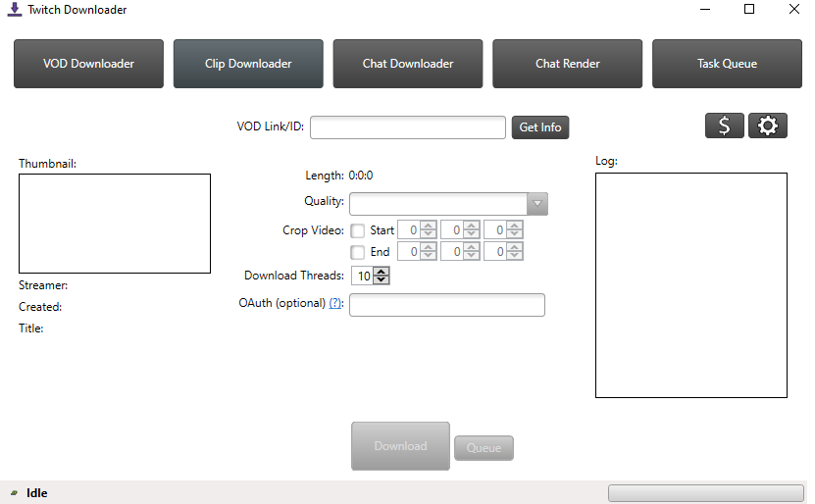Click the VOD Link/ID input field
The image size is (815, 504).
[x=408, y=127]
